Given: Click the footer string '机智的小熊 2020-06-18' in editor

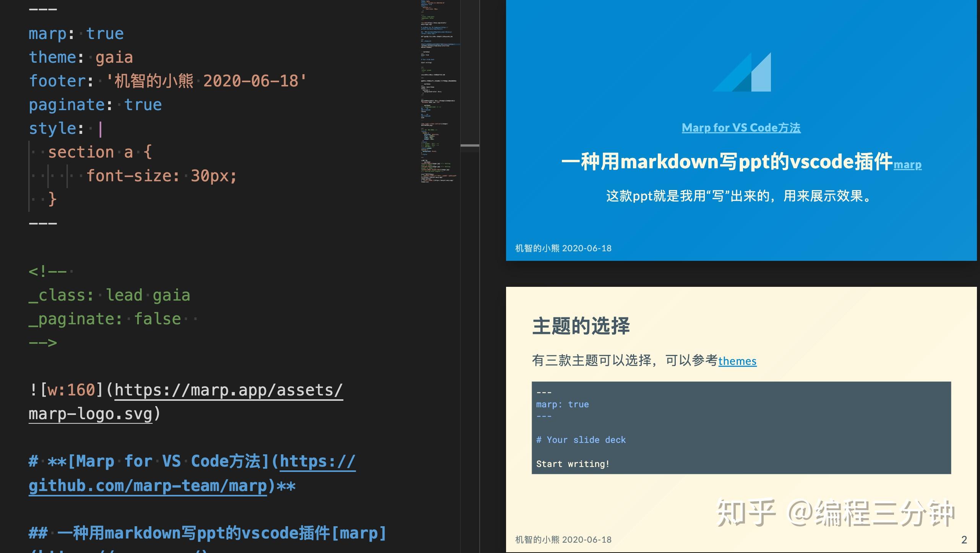Looking at the screenshot, I should coord(206,80).
